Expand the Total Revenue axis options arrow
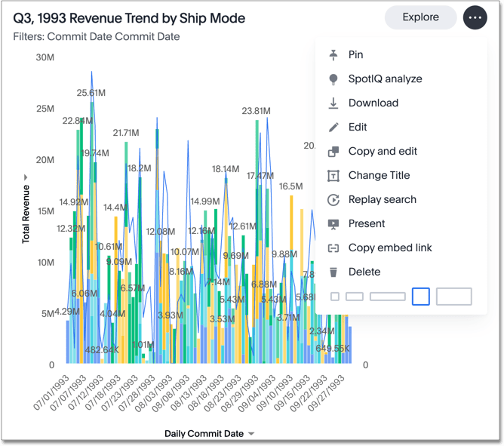This screenshot has width=504, height=446. click(26, 178)
